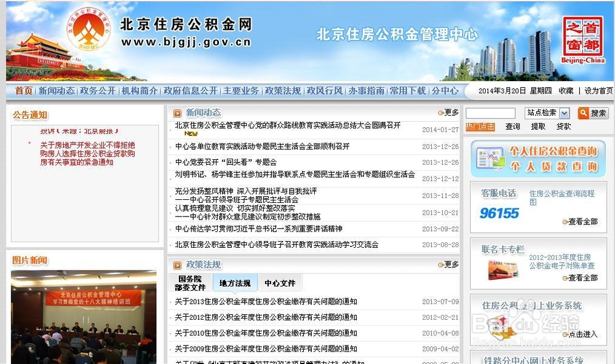Click the 新闻动态 panel header icon

[x=177, y=114]
